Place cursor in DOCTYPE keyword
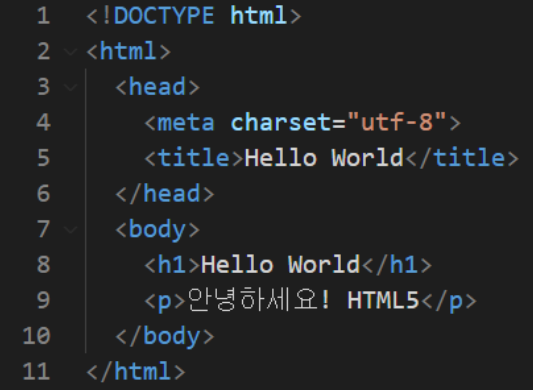533x390 pixels. click(x=164, y=16)
